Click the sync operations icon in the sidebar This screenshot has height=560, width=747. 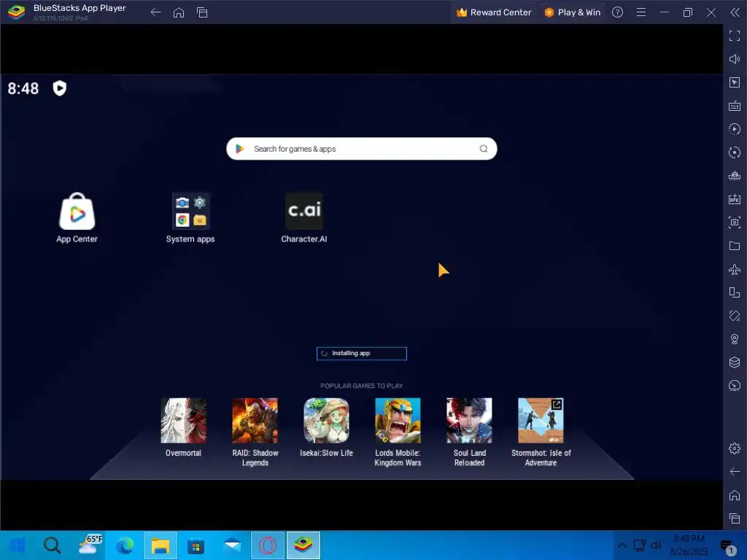pyautogui.click(x=735, y=152)
